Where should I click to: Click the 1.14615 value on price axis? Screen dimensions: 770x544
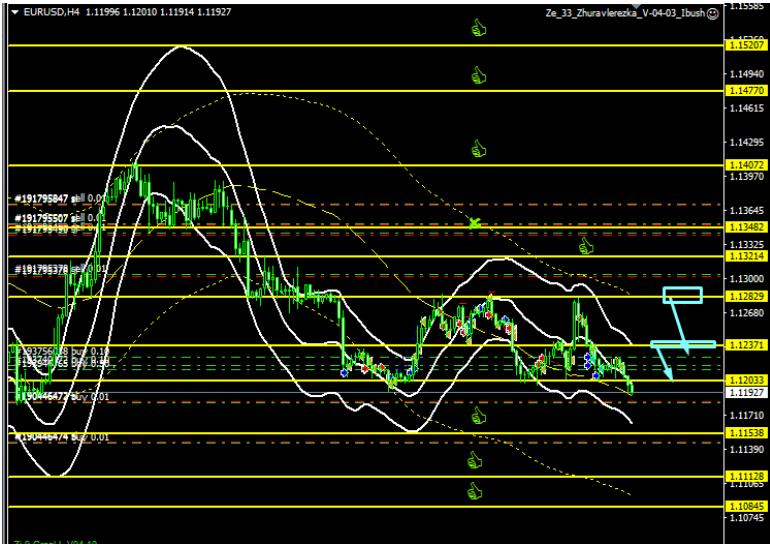tap(747, 108)
